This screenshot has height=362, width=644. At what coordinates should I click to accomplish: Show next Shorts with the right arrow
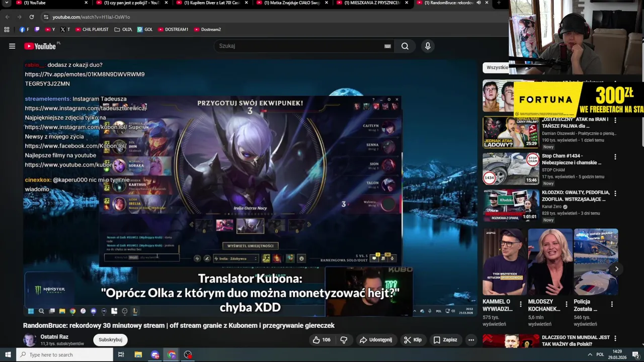pos(616,269)
